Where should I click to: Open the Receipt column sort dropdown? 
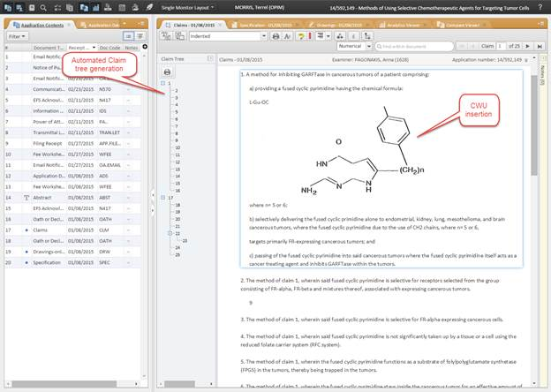[x=94, y=48]
